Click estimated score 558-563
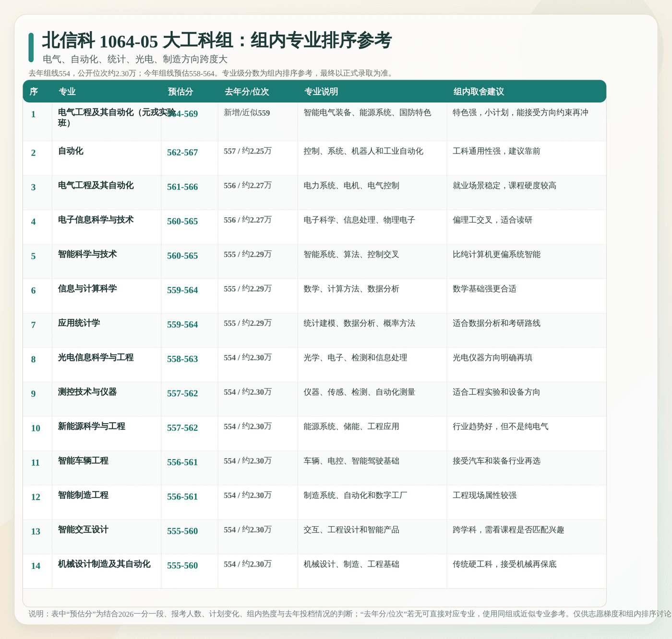 [x=182, y=359]
